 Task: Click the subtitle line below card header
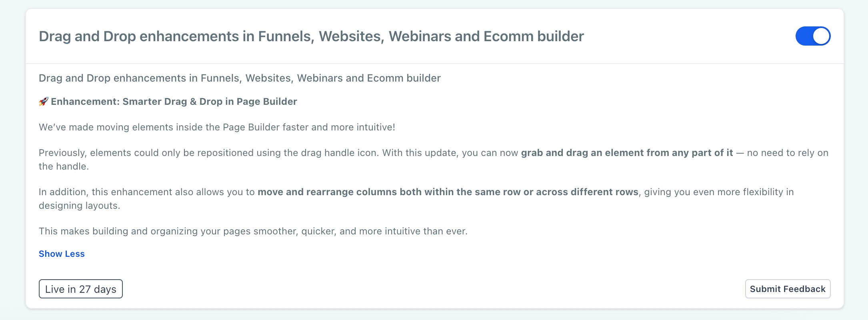[x=240, y=78]
